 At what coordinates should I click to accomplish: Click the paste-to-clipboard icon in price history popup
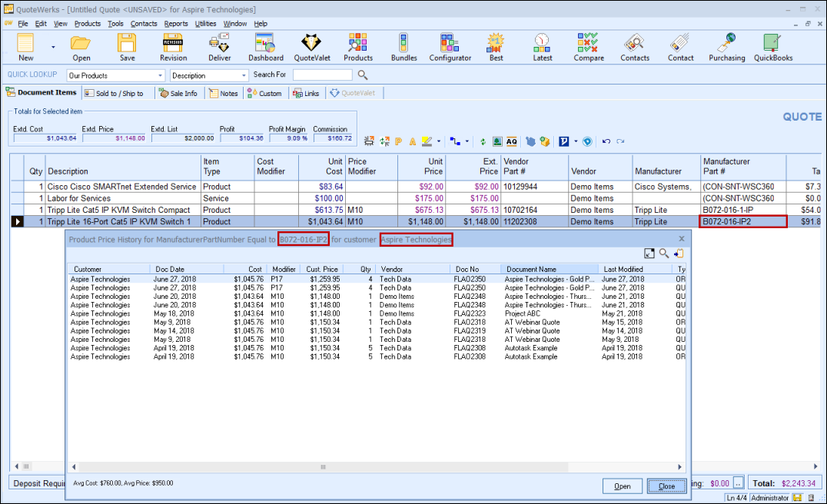click(x=679, y=254)
